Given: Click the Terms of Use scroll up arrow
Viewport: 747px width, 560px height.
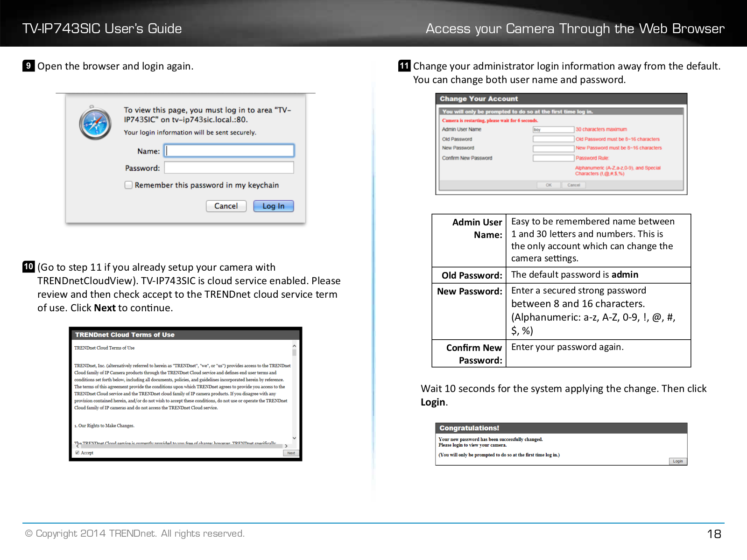Looking at the screenshot, I should 295,346.
